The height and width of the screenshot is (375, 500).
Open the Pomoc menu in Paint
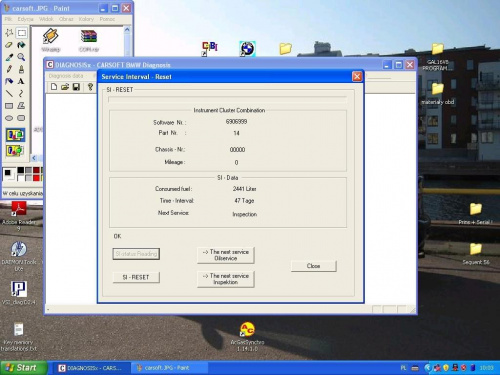click(x=107, y=19)
